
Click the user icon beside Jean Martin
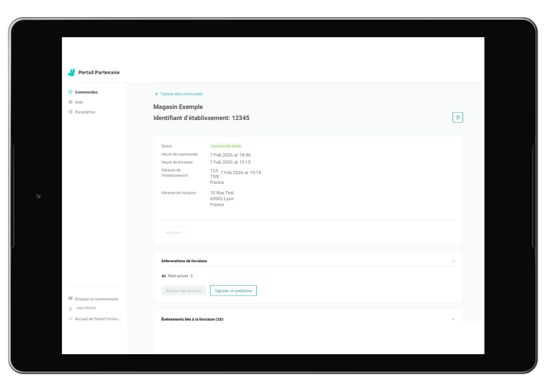70,309
